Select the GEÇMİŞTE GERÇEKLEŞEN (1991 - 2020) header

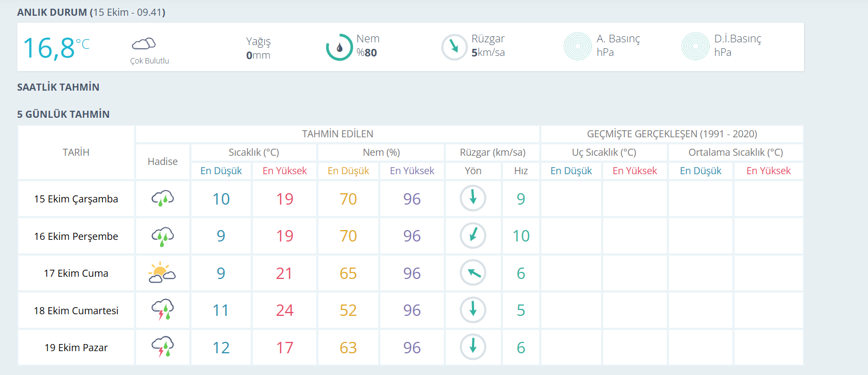(x=672, y=134)
